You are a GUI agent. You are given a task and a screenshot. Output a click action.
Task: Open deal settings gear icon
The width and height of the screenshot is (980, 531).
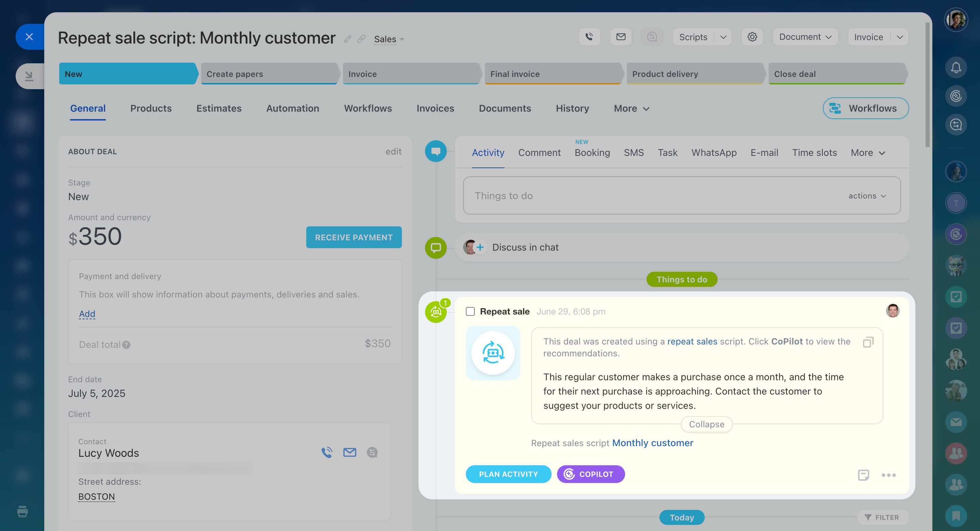pyautogui.click(x=752, y=37)
